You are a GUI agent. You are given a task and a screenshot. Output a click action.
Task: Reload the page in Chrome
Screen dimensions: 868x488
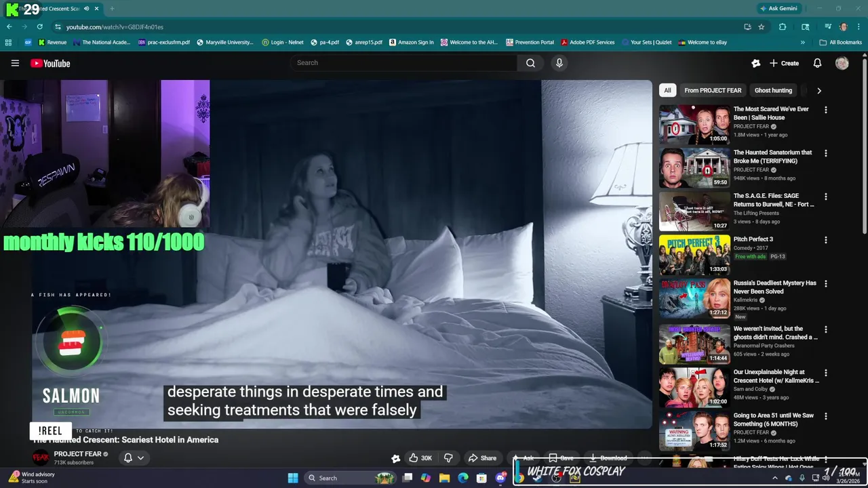(x=39, y=26)
